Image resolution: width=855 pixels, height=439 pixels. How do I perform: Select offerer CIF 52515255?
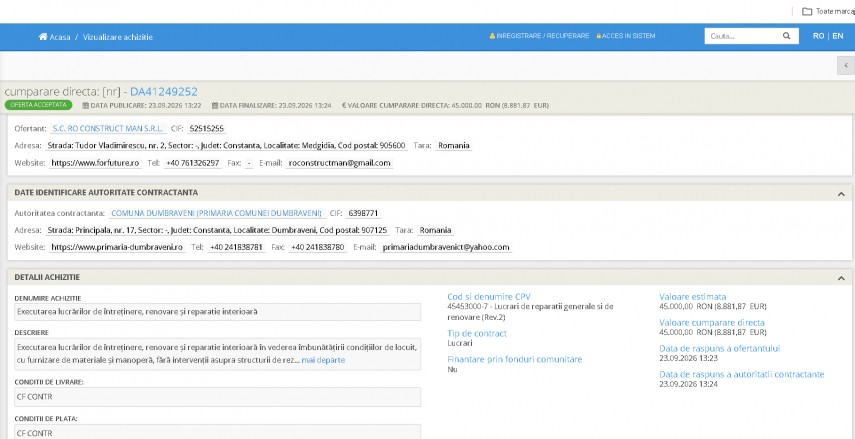pos(206,129)
